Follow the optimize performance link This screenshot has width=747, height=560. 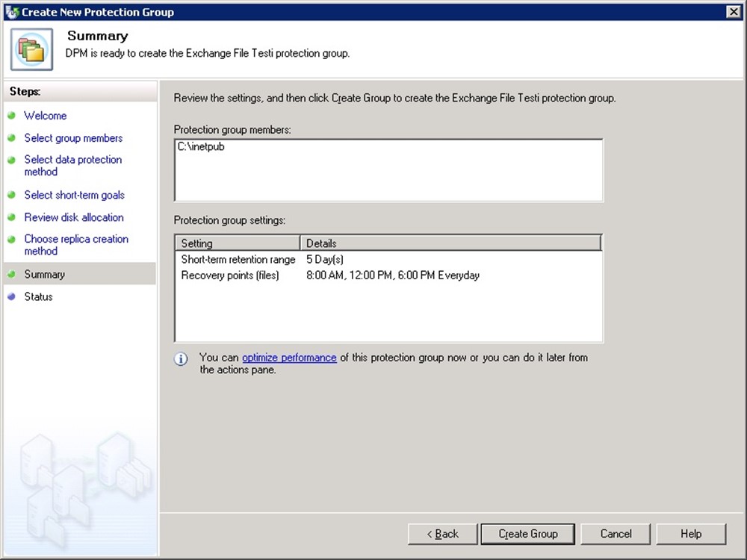289,358
